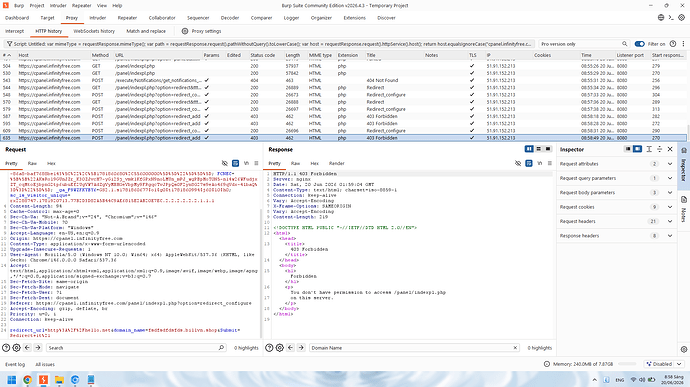690x387 pixels.
Task: Open Event log
Action: coord(15,365)
